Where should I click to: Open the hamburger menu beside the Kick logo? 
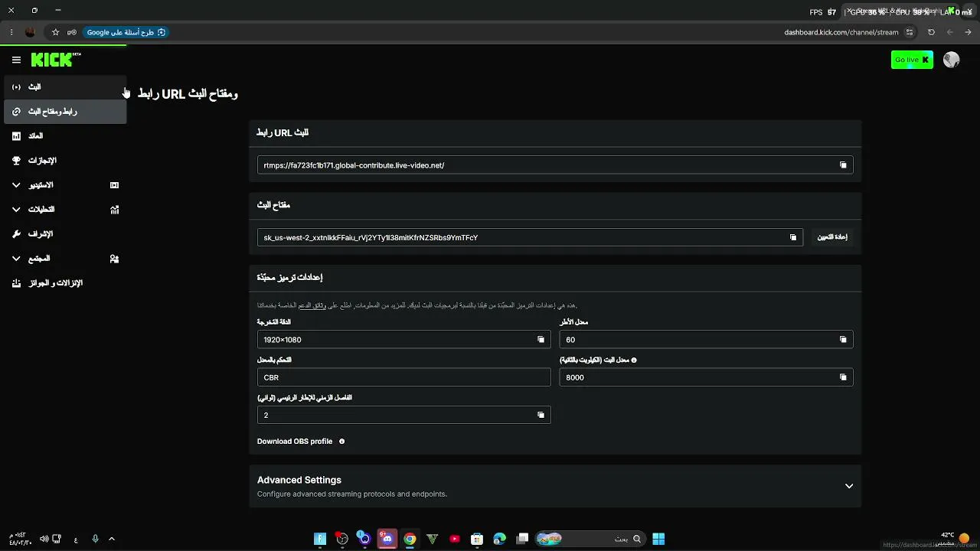pyautogui.click(x=16, y=60)
